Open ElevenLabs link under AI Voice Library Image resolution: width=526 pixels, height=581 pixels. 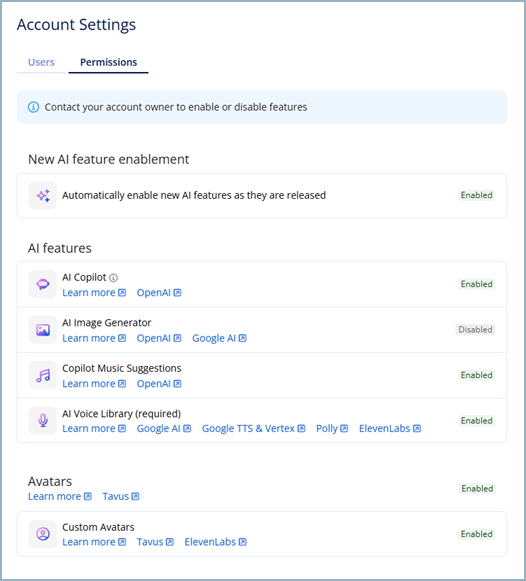point(390,429)
